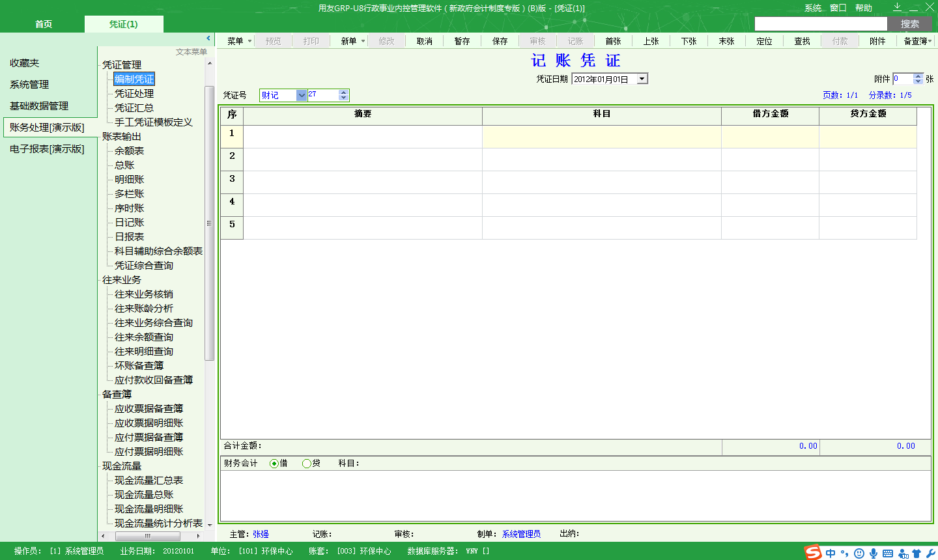Click the 文本菜单 link above tree

point(191,52)
